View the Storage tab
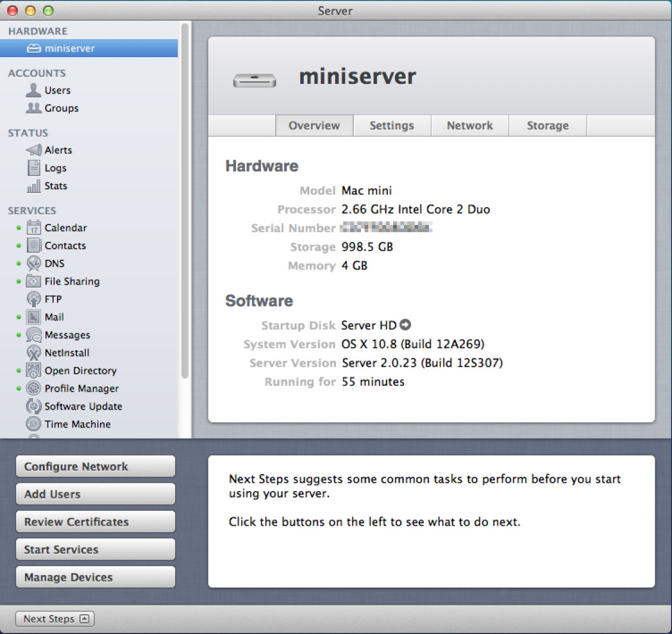 547,126
